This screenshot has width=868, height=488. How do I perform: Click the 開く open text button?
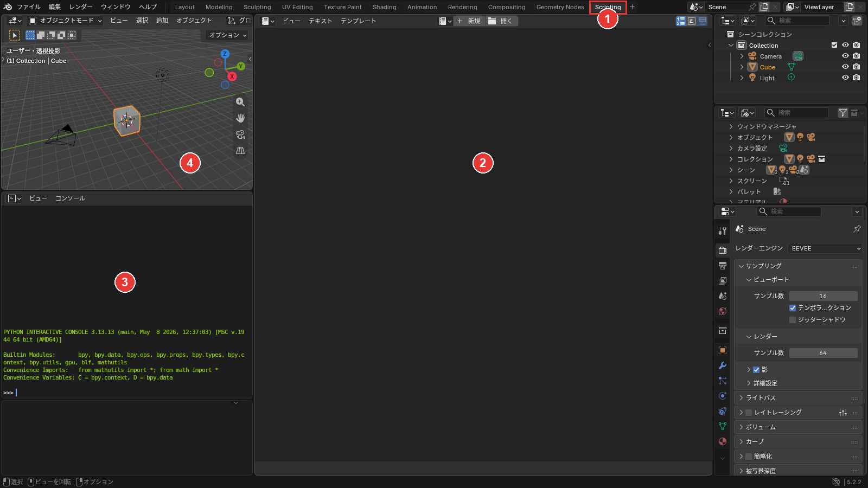(x=501, y=21)
